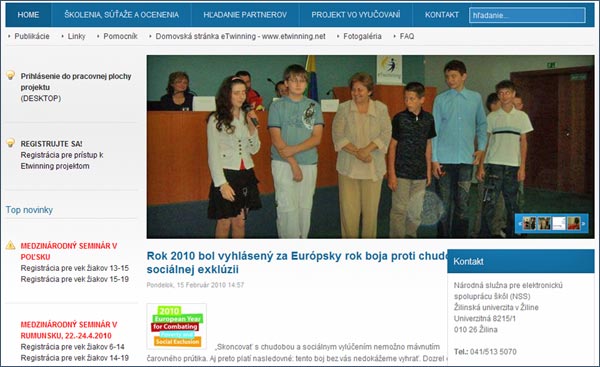Open the ŠKOLENIA, SÚŤAŽE A OCENENIA menu
The height and width of the screenshot is (367, 600).
point(121,15)
